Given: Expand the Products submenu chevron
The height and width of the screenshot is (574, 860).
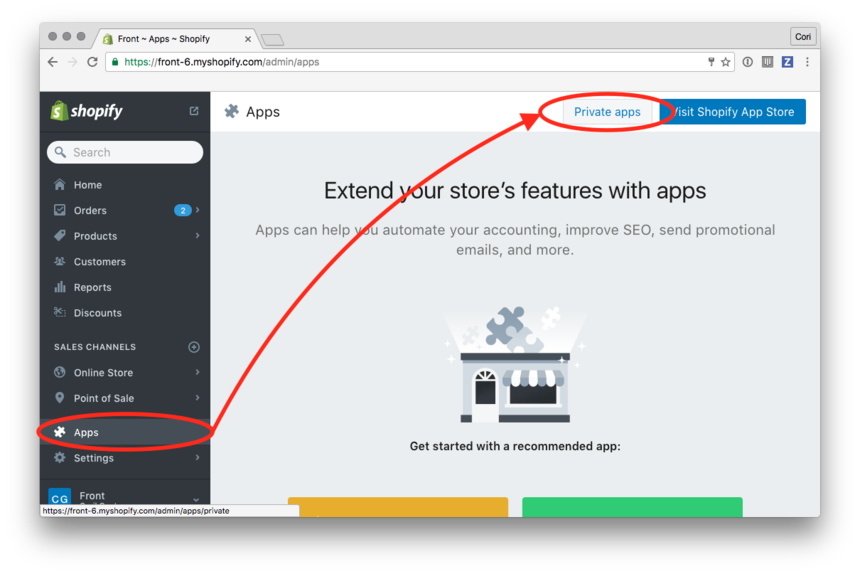Looking at the screenshot, I should 197,236.
